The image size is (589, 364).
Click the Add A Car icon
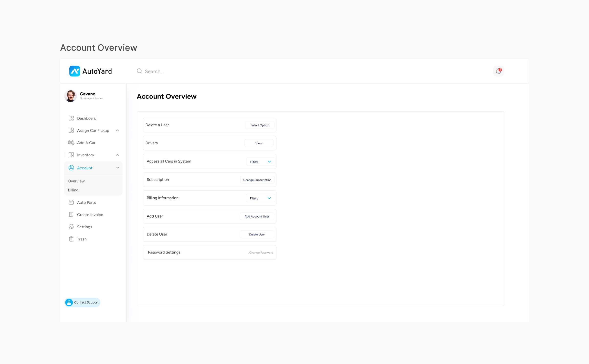[71, 142]
